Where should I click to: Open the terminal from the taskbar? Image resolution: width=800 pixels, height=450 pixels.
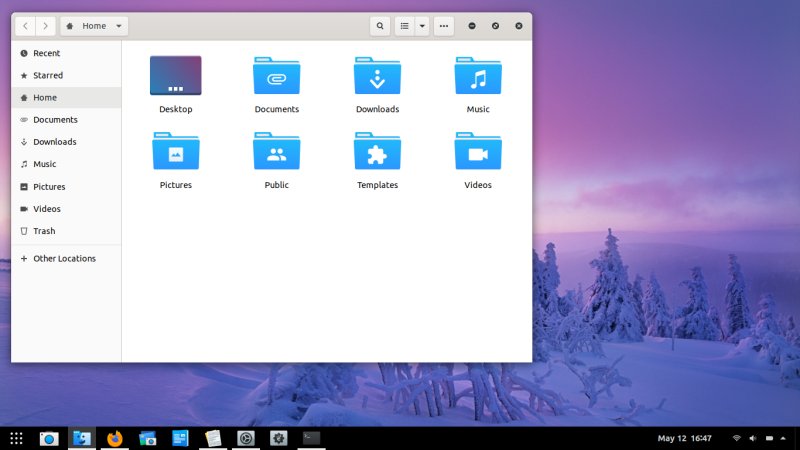click(311, 438)
